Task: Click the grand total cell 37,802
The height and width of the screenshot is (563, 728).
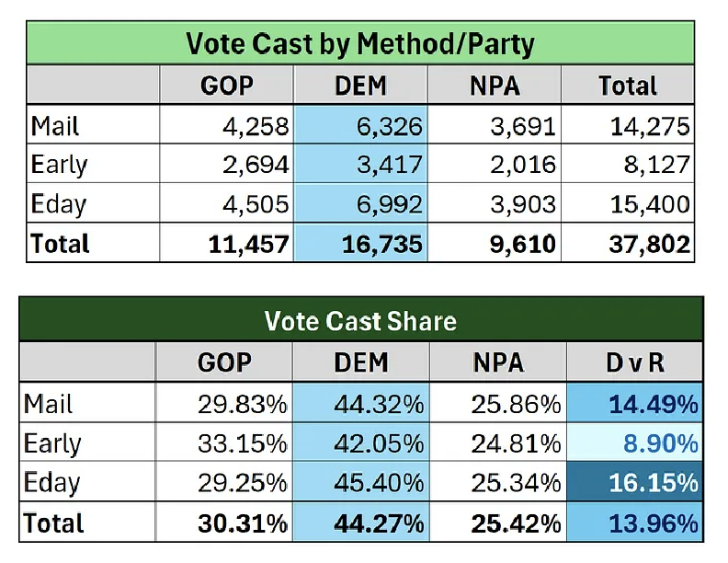Action: 643,244
